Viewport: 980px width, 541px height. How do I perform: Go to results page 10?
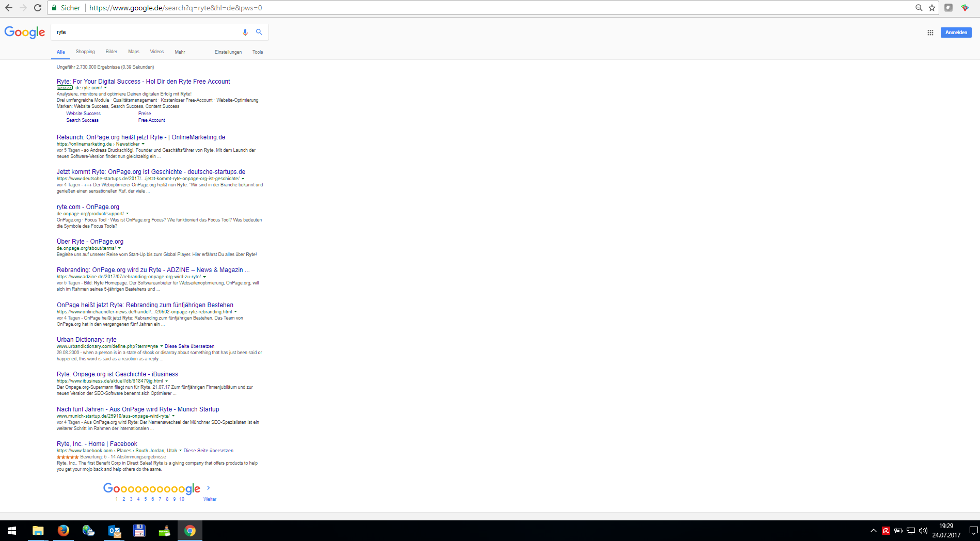point(182,499)
